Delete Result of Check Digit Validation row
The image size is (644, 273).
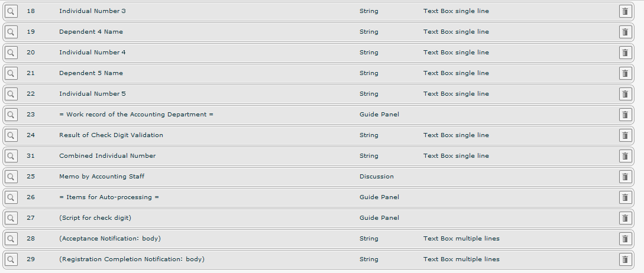point(625,135)
